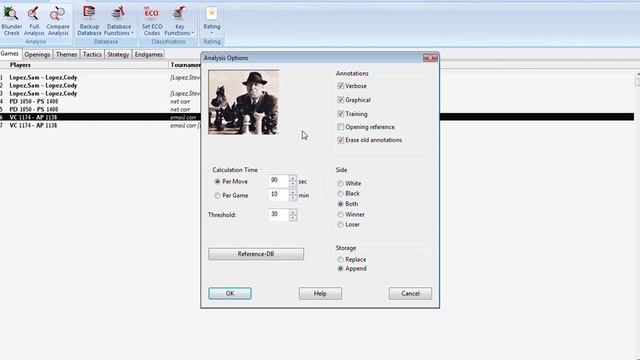Image resolution: width=640 pixels, height=360 pixels.
Task: Select game 3 Lopez,Sam - Lopez,Cody
Action: coord(43,93)
